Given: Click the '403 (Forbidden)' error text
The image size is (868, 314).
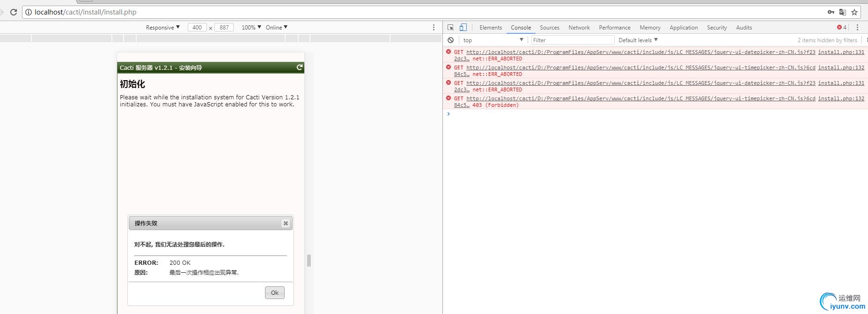Looking at the screenshot, I should 495,105.
